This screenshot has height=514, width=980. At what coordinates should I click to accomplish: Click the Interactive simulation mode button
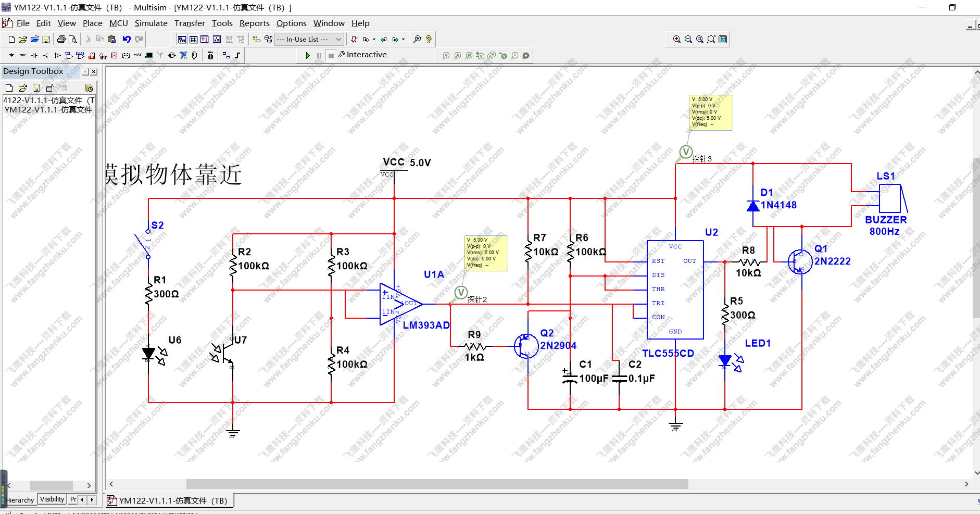tap(362, 55)
